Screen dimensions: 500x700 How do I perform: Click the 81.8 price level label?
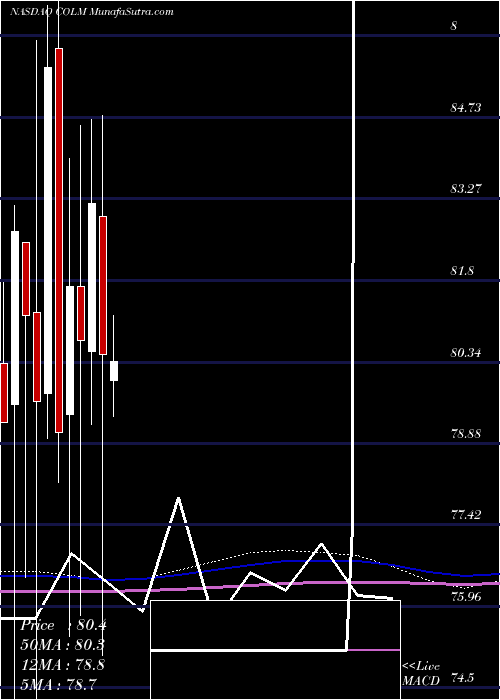[x=462, y=271]
